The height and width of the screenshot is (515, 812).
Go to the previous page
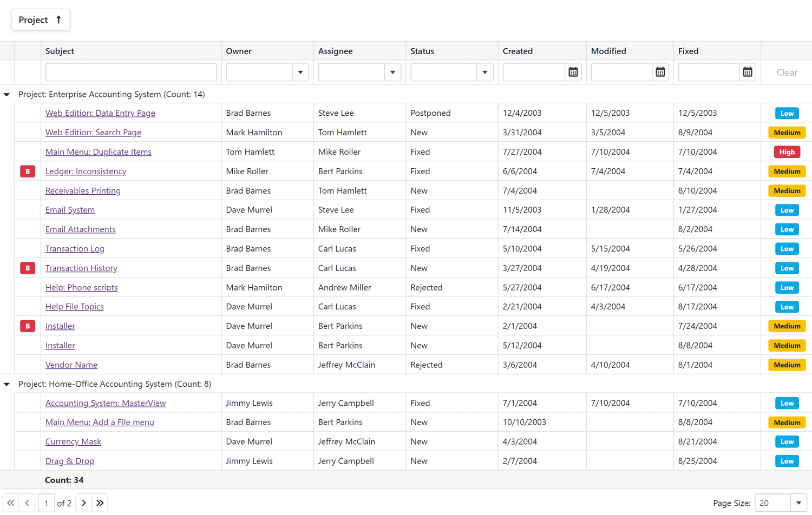tap(27, 503)
